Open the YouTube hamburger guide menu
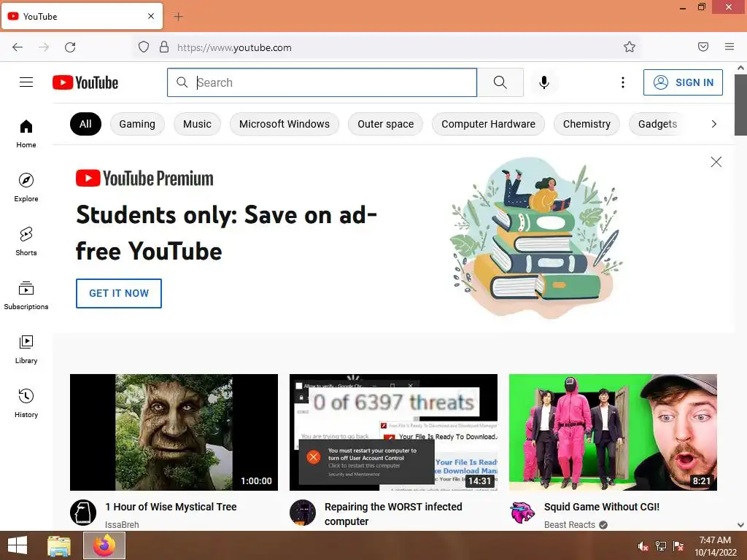The image size is (747, 560). tap(26, 82)
